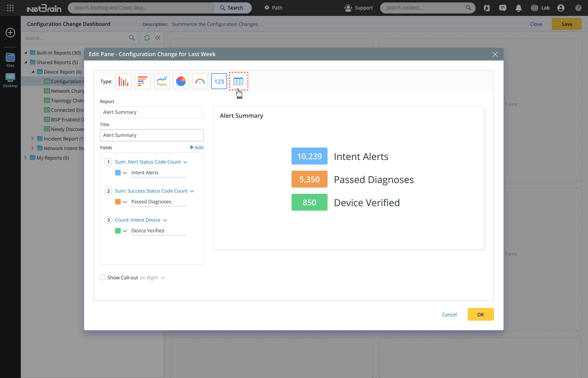Switch to the table view type
Image resolution: width=588 pixels, height=378 pixels.
[x=238, y=81]
